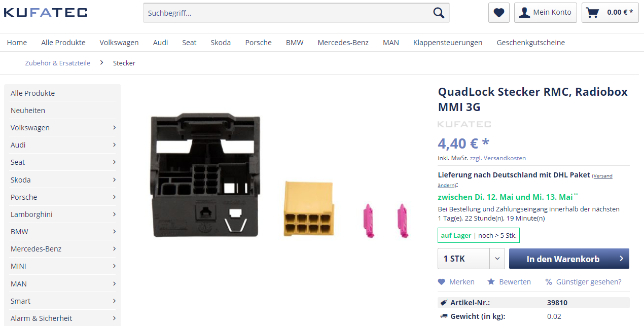Focus the Suchbegriff search field
Screen dimensions: 644x326
(287, 13)
